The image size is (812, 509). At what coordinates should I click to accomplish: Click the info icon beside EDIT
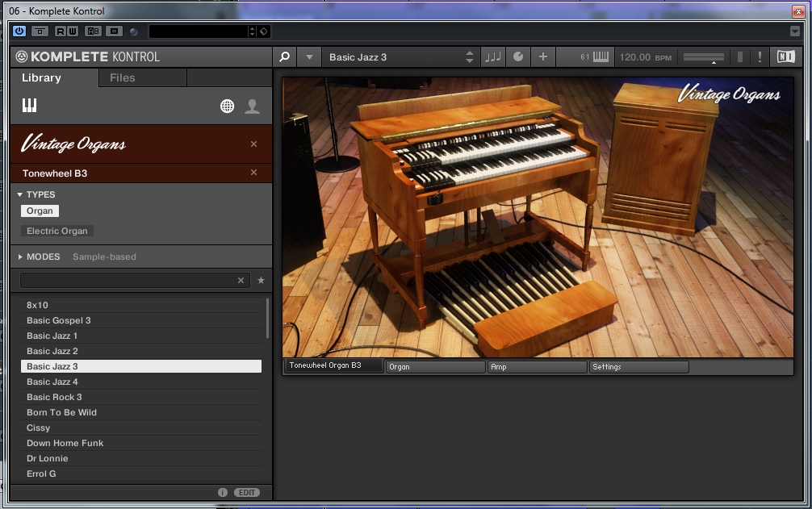223,492
